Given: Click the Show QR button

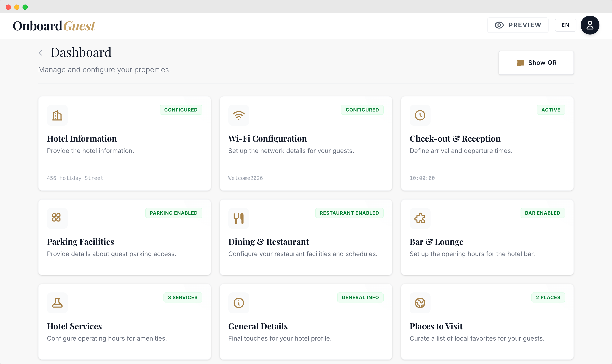Looking at the screenshot, I should [536, 63].
